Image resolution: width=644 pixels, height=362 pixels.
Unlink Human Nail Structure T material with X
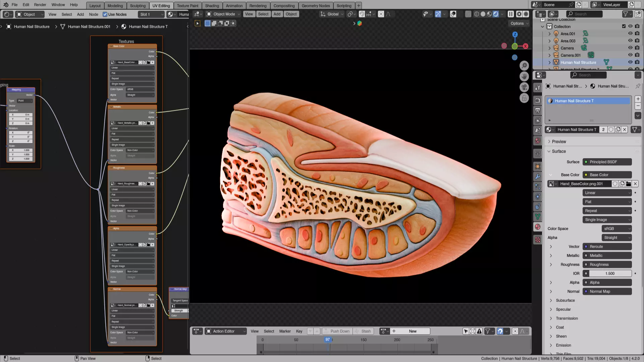(x=625, y=130)
